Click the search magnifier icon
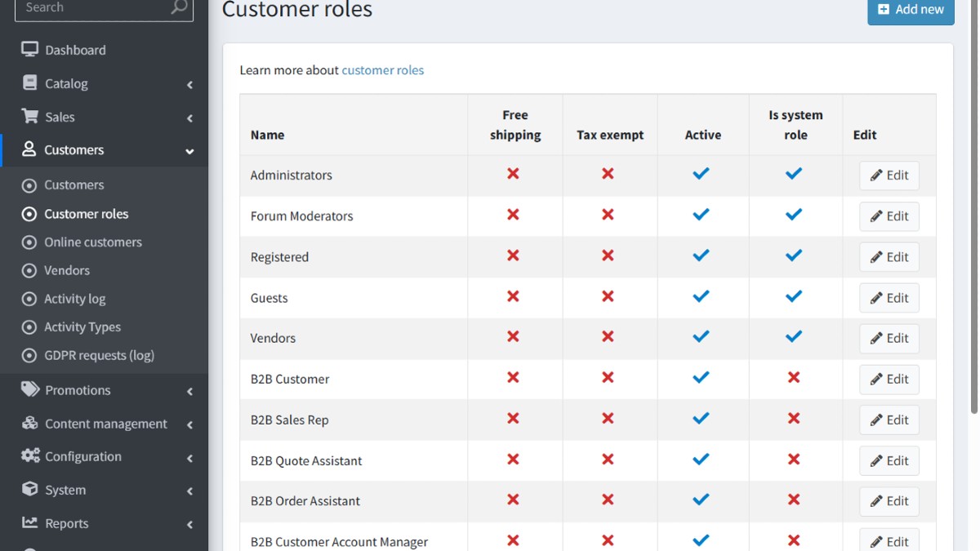 pyautogui.click(x=179, y=7)
